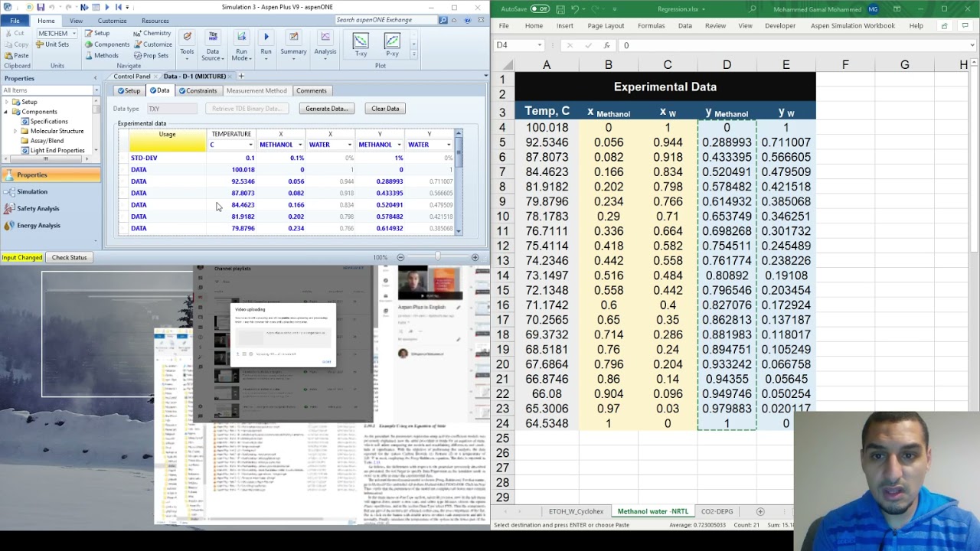
Task: Open Aspen Simulation Workbook tab in Excel
Action: 853,26
